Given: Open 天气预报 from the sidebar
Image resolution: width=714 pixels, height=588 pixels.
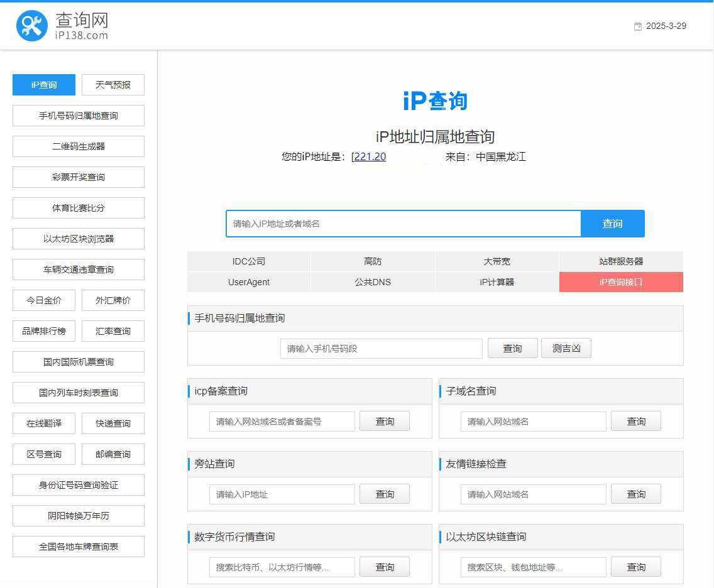Looking at the screenshot, I should [113, 85].
